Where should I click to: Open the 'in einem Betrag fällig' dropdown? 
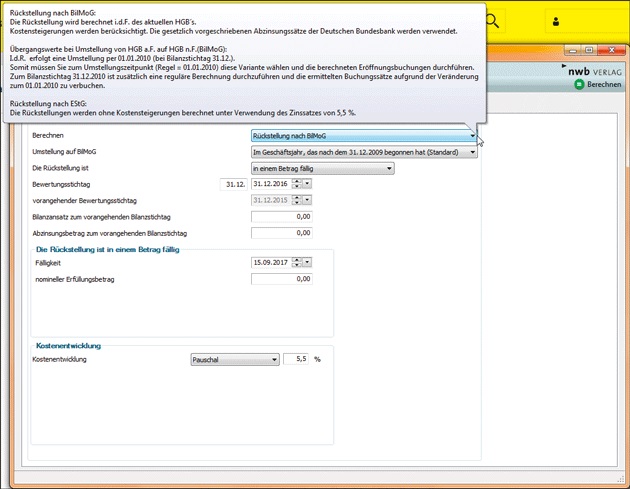click(x=389, y=168)
